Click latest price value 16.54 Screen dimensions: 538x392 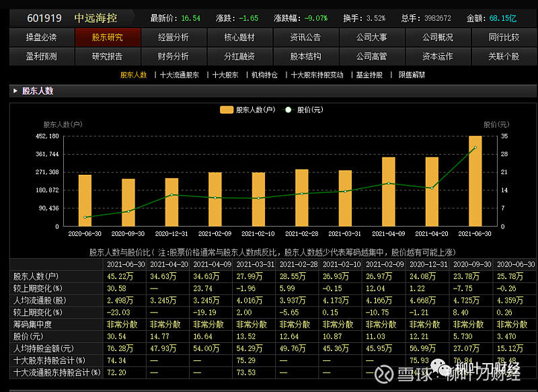pos(191,18)
